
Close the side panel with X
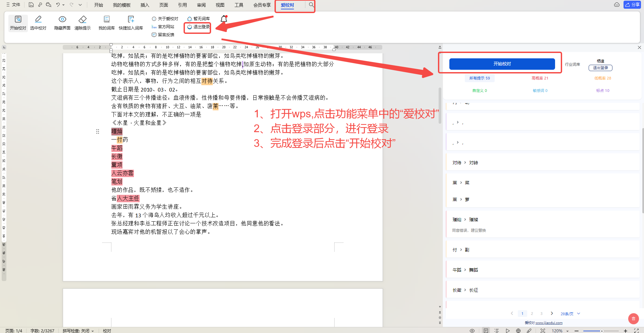[639, 48]
